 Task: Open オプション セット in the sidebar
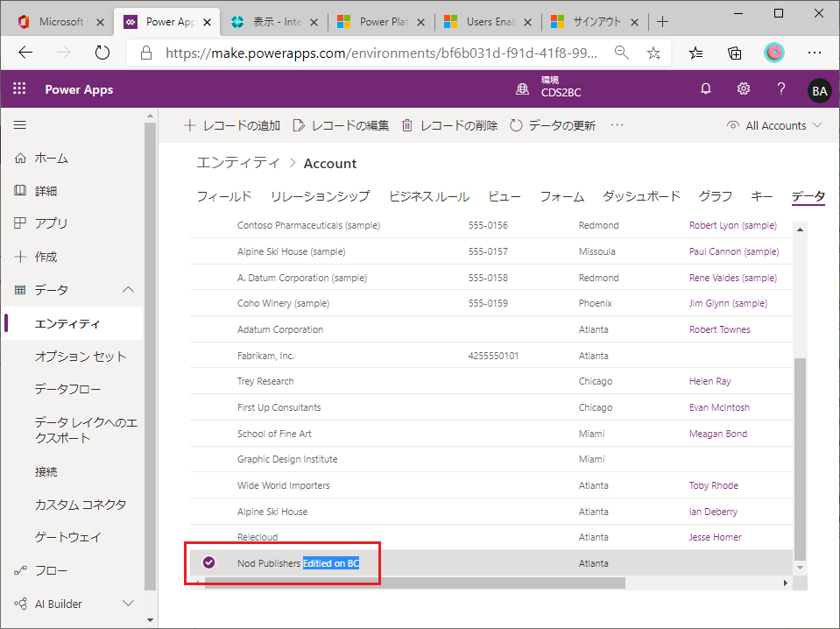[81, 357]
